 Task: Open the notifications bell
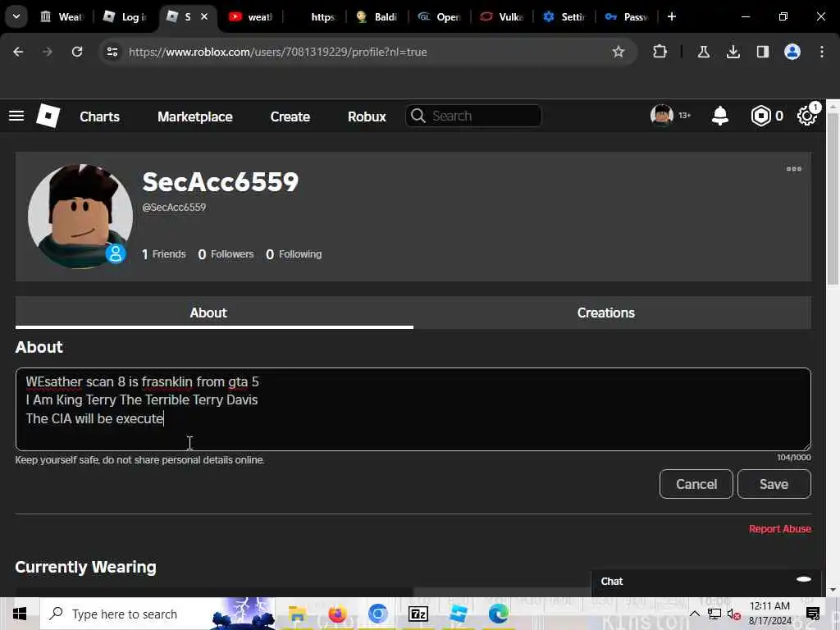(x=720, y=116)
